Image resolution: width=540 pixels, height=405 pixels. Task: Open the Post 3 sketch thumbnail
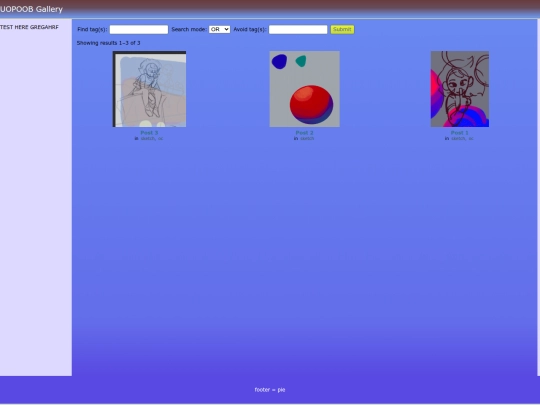point(149,89)
